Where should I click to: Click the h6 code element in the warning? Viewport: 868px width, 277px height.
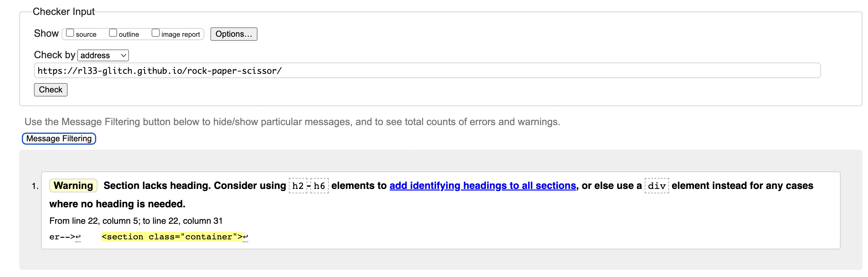(320, 185)
